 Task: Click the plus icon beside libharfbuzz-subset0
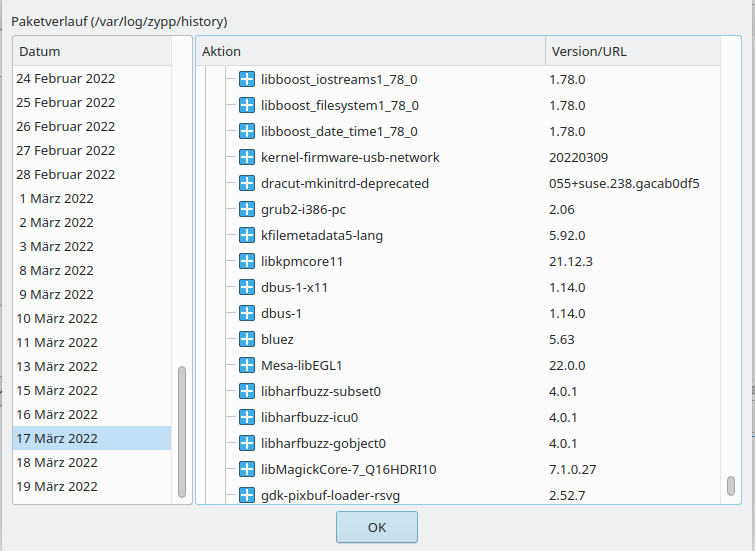tap(247, 391)
